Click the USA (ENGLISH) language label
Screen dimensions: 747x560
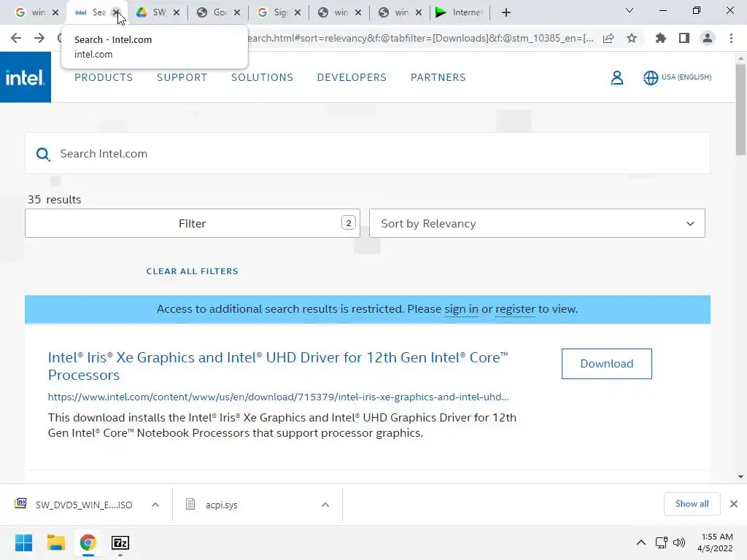686,77
